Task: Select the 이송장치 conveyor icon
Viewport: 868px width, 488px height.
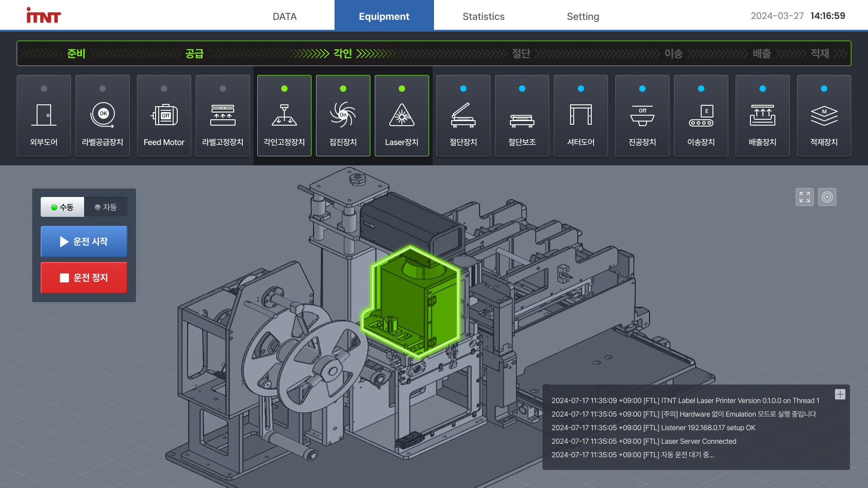Action: click(x=701, y=116)
